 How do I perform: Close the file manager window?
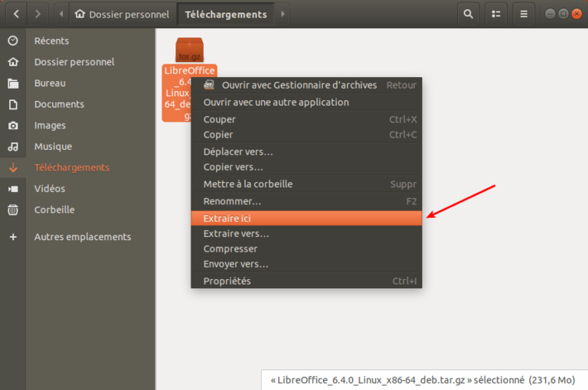click(x=577, y=14)
